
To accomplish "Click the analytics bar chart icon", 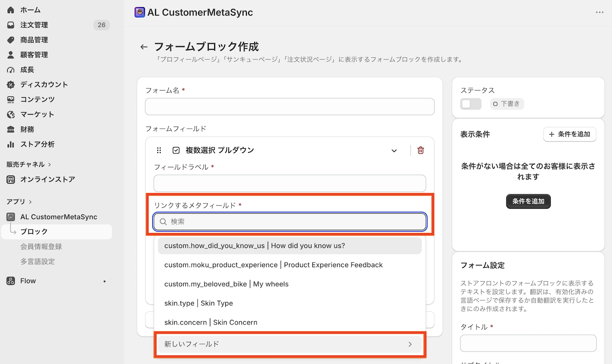I will click(x=11, y=144).
